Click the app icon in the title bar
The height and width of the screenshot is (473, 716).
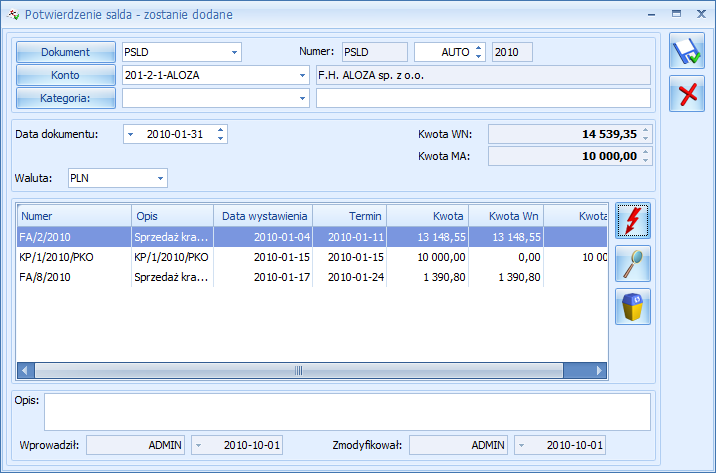tap(13, 15)
